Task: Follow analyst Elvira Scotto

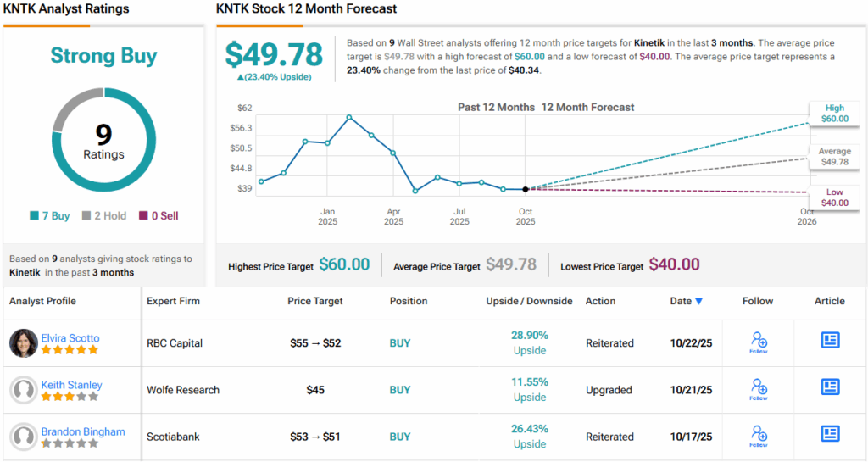Action: tap(759, 342)
